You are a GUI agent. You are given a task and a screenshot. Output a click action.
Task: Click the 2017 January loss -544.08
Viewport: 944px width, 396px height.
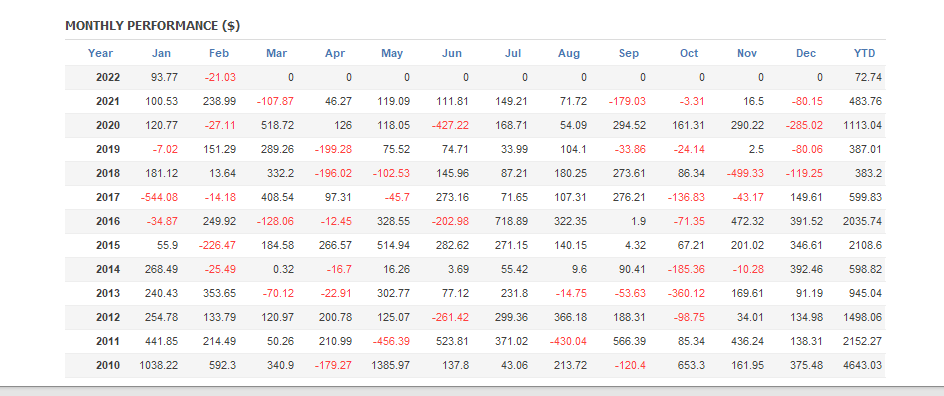[x=159, y=197]
